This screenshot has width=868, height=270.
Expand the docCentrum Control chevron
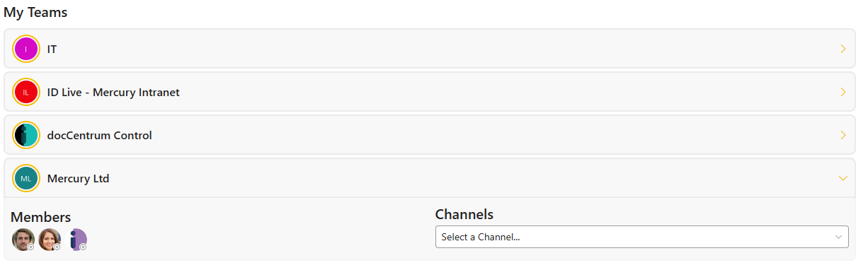(843, 135)
